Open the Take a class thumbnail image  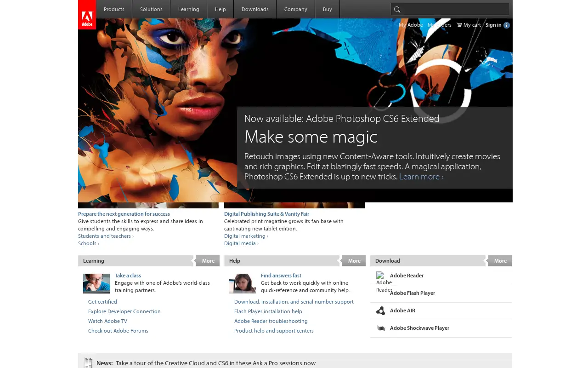click(x=96, y=283)
